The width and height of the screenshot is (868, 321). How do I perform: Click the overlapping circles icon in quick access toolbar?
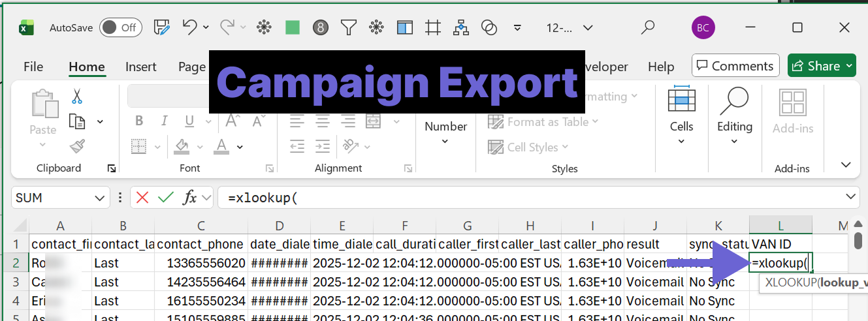pos(489,27)
